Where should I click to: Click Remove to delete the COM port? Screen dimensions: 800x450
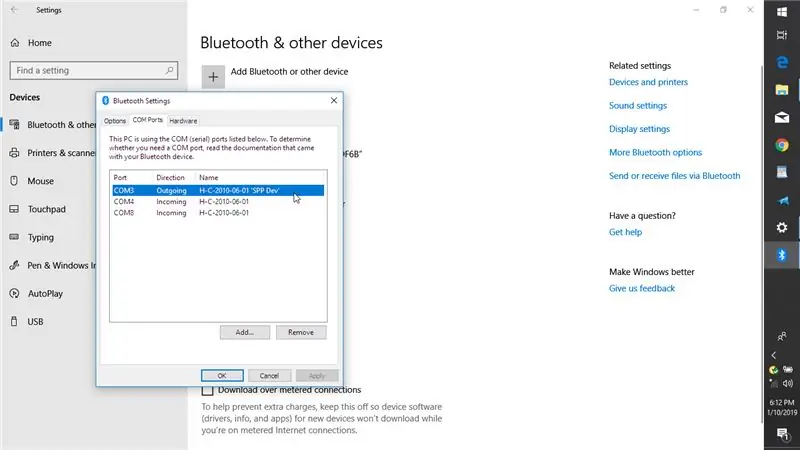(301, 332)
